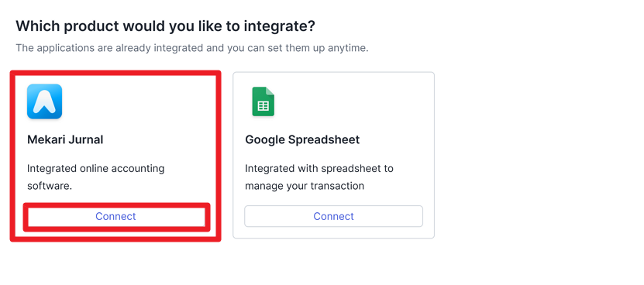Connect the Google Spreadsheet integration
Screen dimensions: 644x285
(333, 216)
